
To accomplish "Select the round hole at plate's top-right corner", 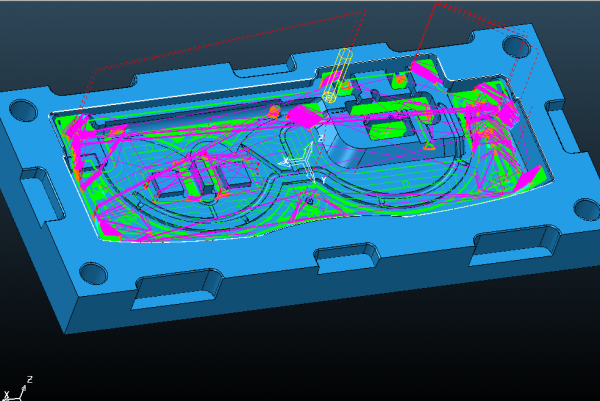I will click(515, 46).
